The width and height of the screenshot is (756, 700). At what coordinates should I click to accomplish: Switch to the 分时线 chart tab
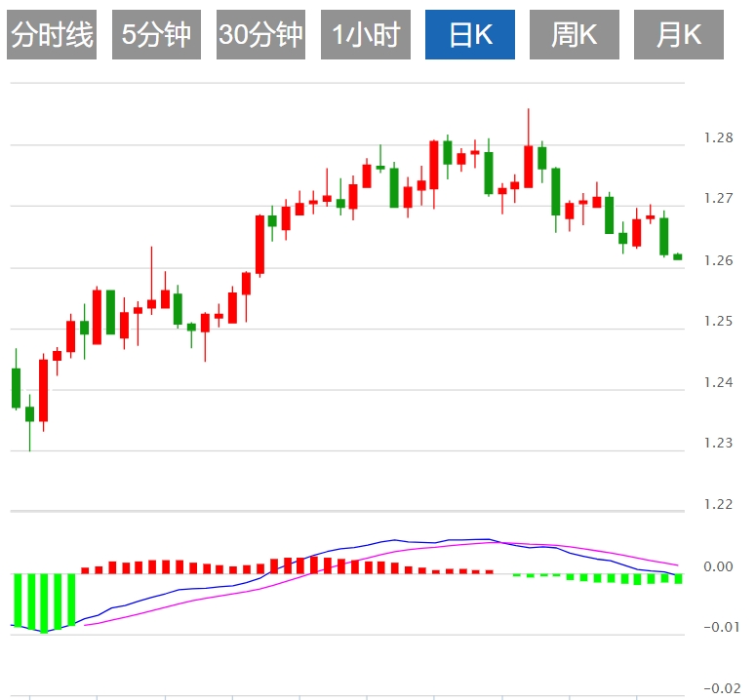click(52, 35)
